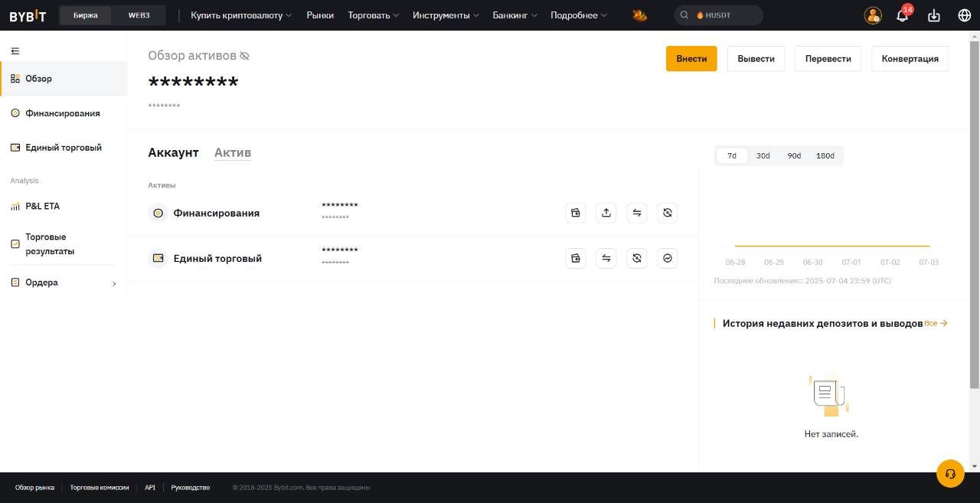Viewport: 980px width, 503px height.
Task: Click withdraw icon in Финансирования row
Action: pyautogui.click(x=606, y=213)
